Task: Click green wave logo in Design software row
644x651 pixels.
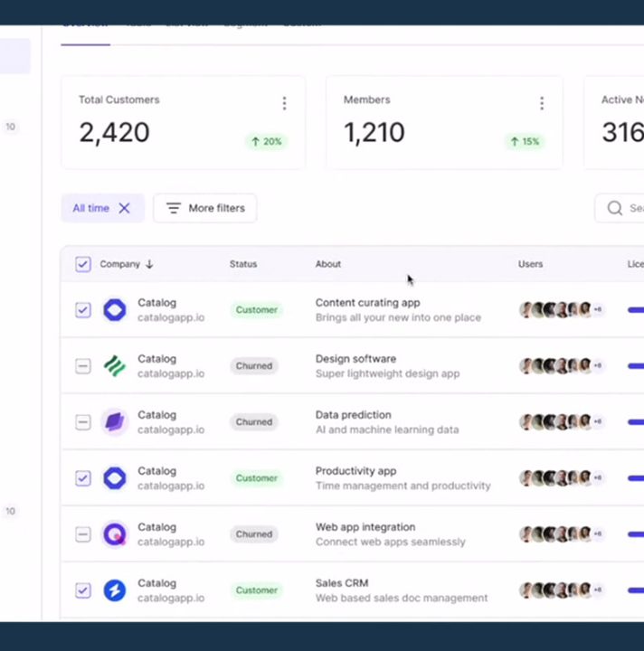Action: [115, 366]
